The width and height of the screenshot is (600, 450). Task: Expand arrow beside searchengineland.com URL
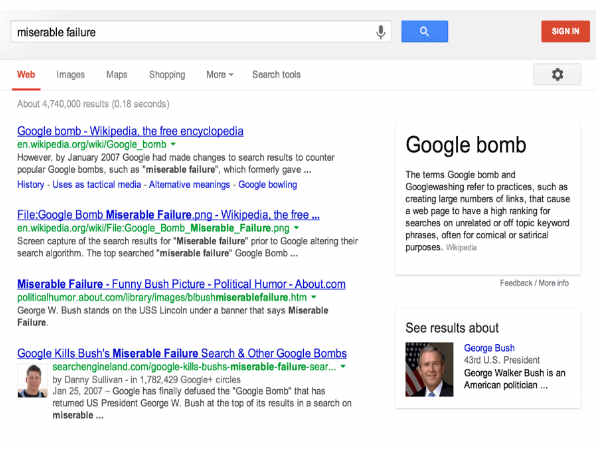(343, 367)
